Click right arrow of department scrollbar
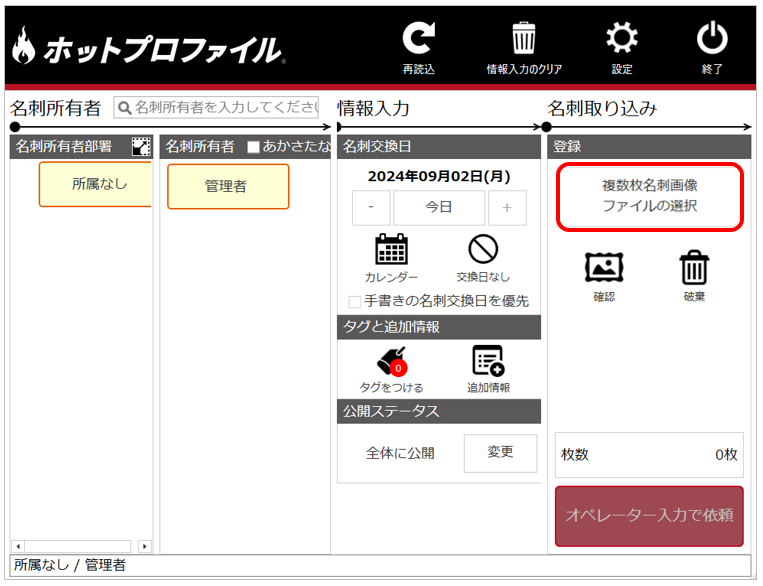 point(145,546)
